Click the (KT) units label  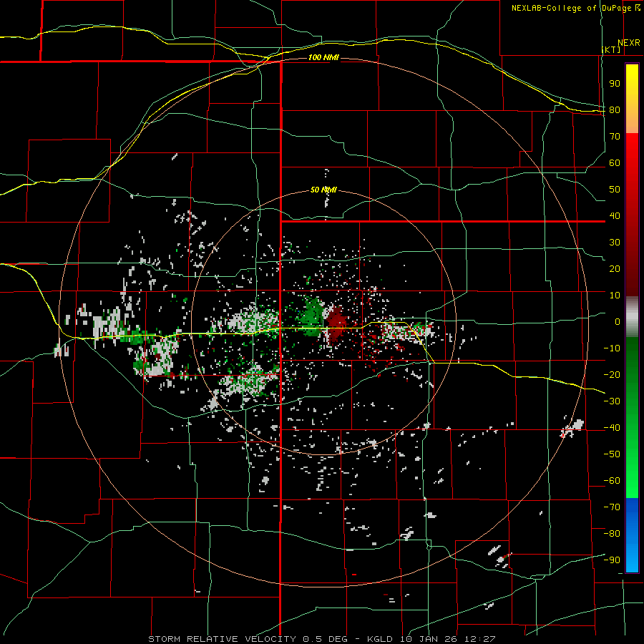(x=611, y=49)
